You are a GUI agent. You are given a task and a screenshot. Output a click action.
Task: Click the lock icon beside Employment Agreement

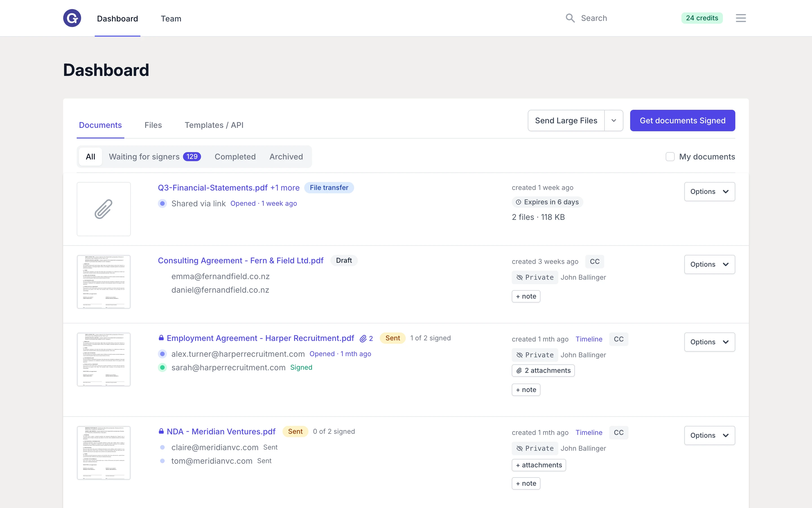pyautogui.click(x=161, y=338)
